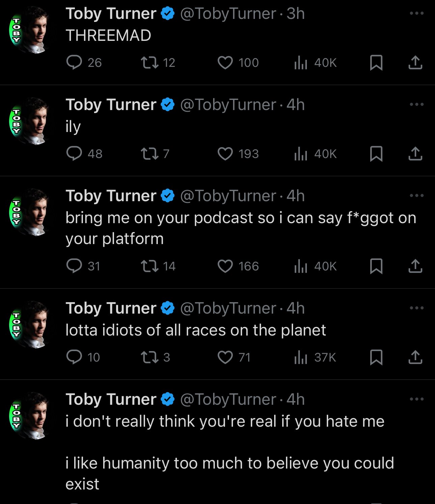Screen dimensions: 435x504
Task: Open Toby Turner name on 'ily' tweet
Action: point(111,105)
